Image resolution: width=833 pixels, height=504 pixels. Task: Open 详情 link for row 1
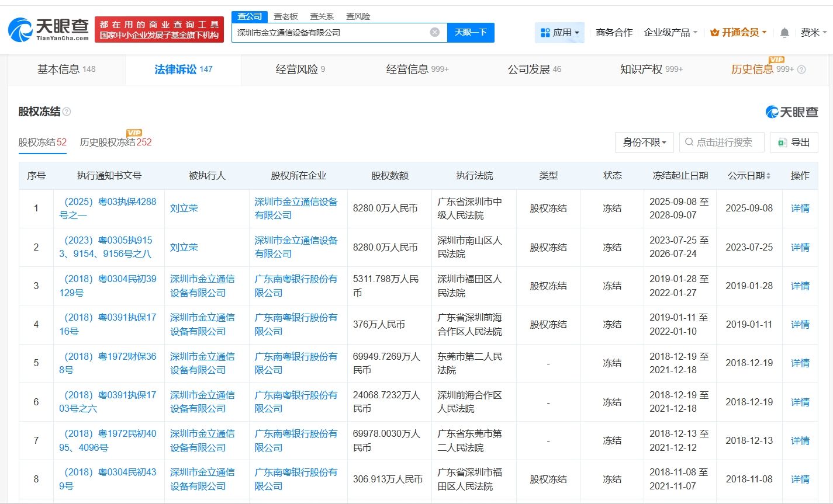tap(800, 208)
